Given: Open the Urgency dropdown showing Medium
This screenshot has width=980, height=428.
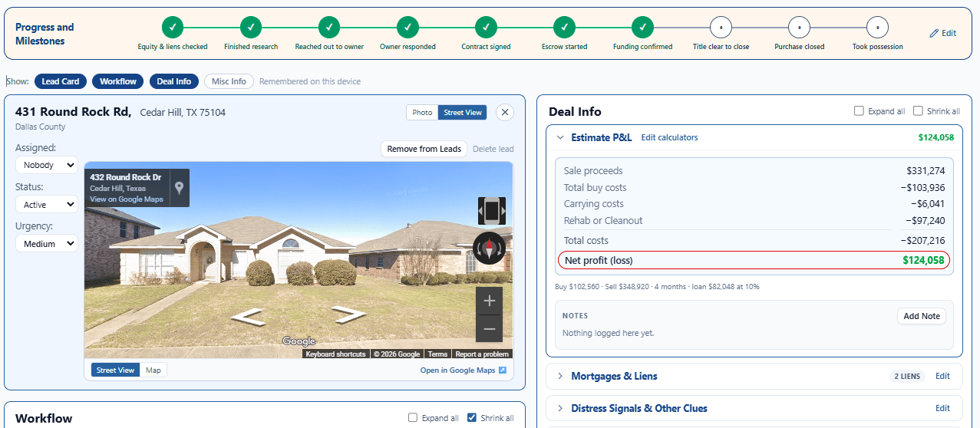Looking at the screenshot, I should coord(47,244).
